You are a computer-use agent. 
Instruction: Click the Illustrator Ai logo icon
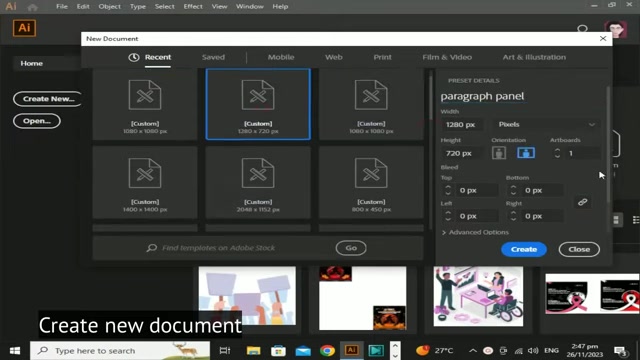click(x=24, y=28)
